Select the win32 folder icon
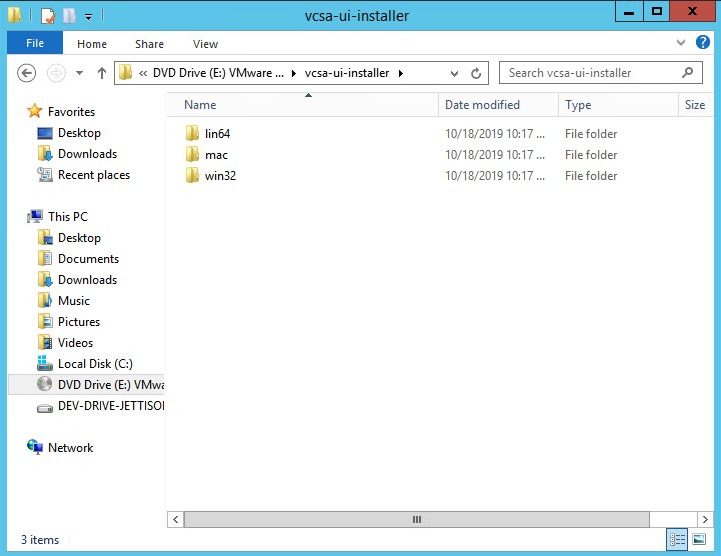 click(192, 176)
